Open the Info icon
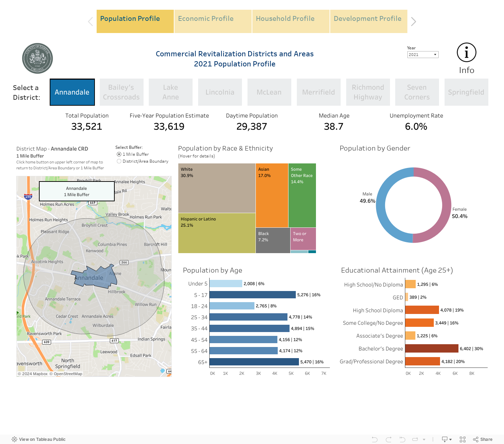 coord(466,53)
